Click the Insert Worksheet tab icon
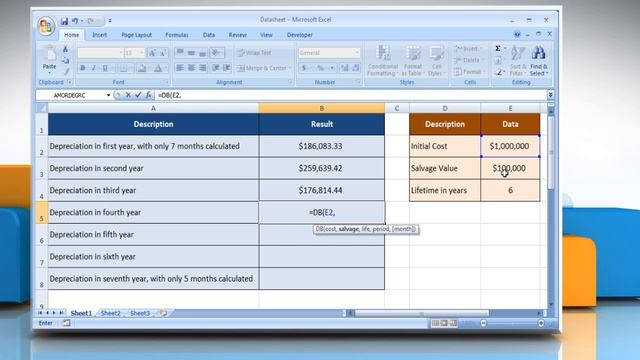Viewport: 640px width, 360px height. tap(163, 313)
